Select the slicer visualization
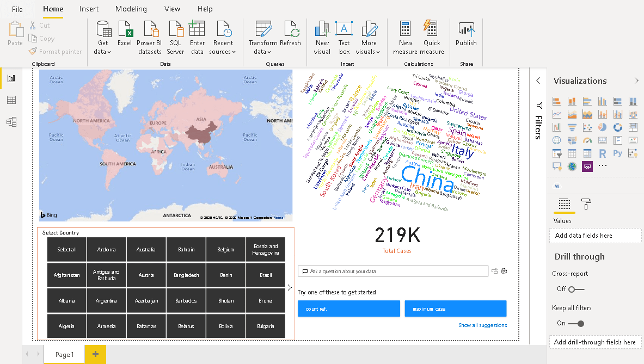 (556, 153)
